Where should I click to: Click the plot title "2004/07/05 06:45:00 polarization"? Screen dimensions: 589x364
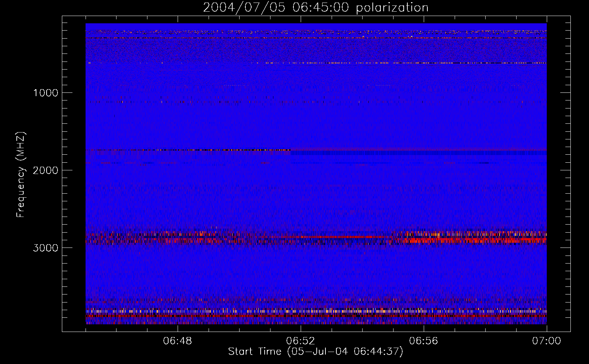coord(316,8)
